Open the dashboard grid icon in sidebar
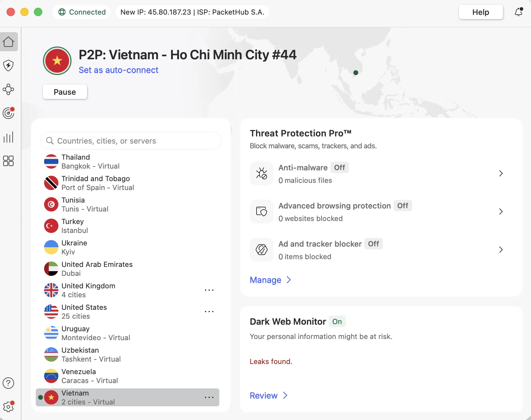The image size is (531, 420). click(9, 161)
